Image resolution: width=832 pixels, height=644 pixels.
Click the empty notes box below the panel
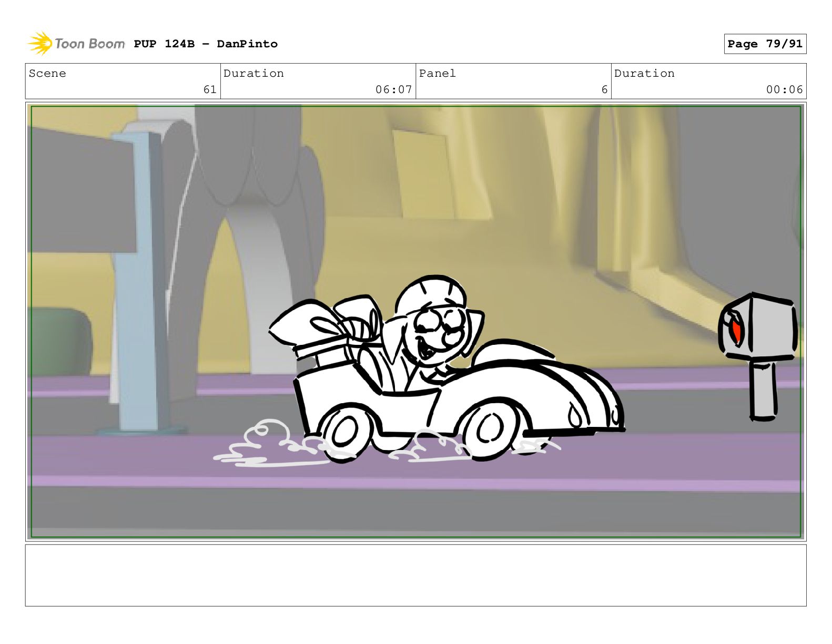click(415, 575)
